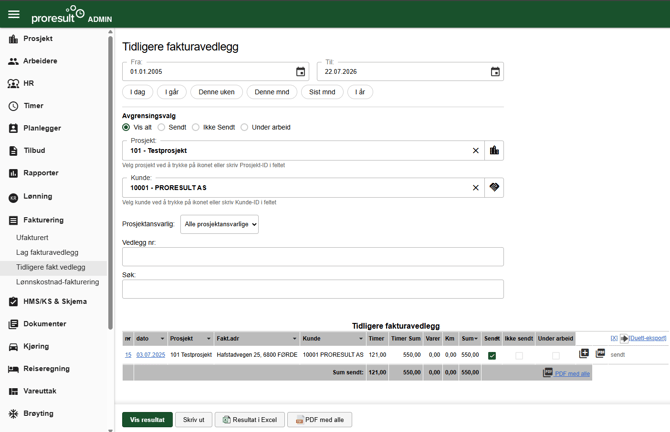Viewport: 670px width, 432px height.
Task: Open the Fra date calendar picker
Action: click(300, 71)
